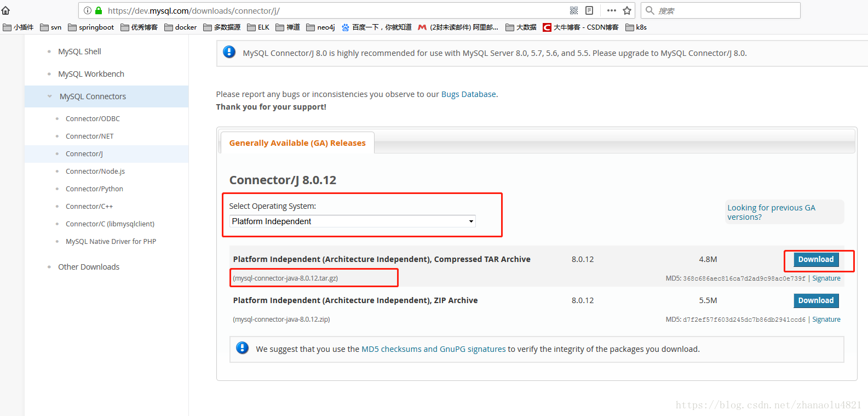Open MD5 checksums and GnuPG signatures link
The height and width of the screenshot is (416, 868).
[x=434, y=349]
